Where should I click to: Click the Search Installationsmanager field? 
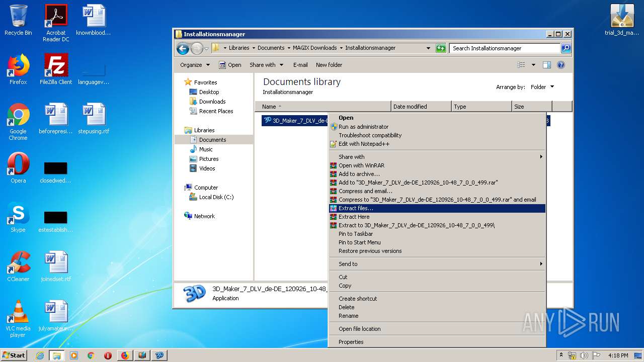505,48
